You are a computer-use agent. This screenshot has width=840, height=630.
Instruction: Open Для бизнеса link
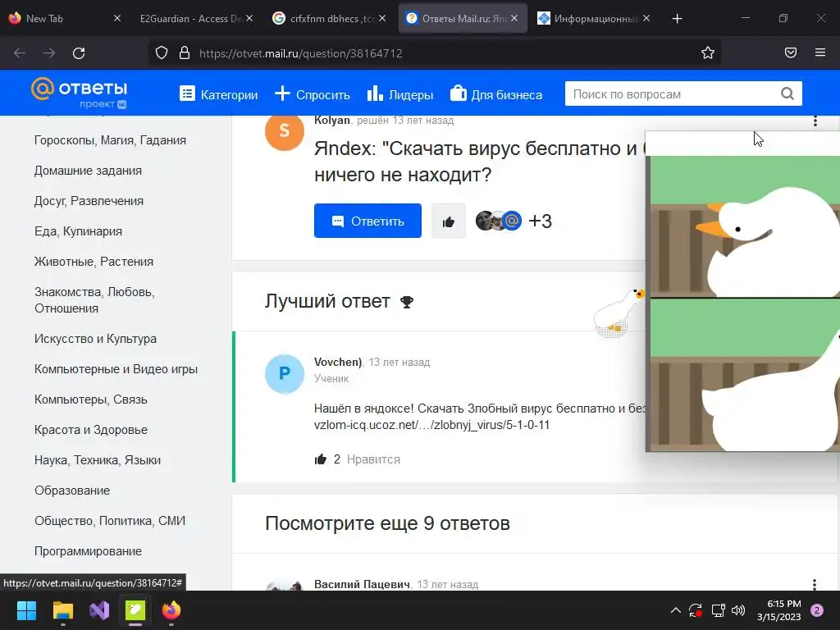click(x=496, y=94)
